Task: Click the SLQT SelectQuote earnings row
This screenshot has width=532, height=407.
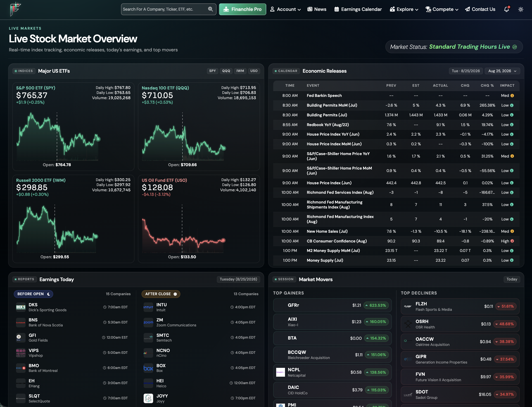Action: click(72, 398)
